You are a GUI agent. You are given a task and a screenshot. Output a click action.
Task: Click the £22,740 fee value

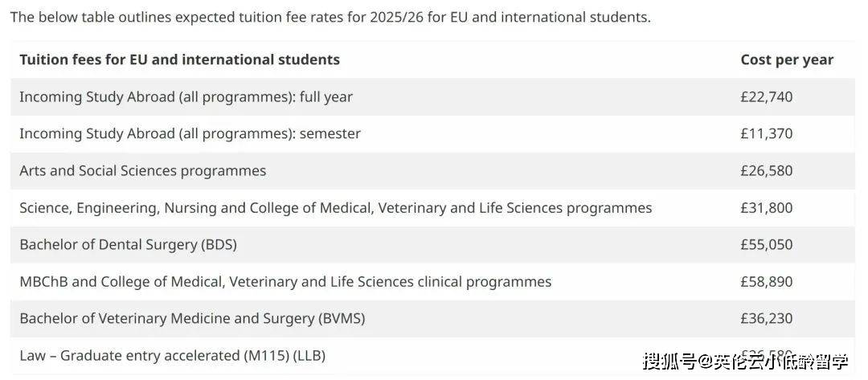[767, 96]
